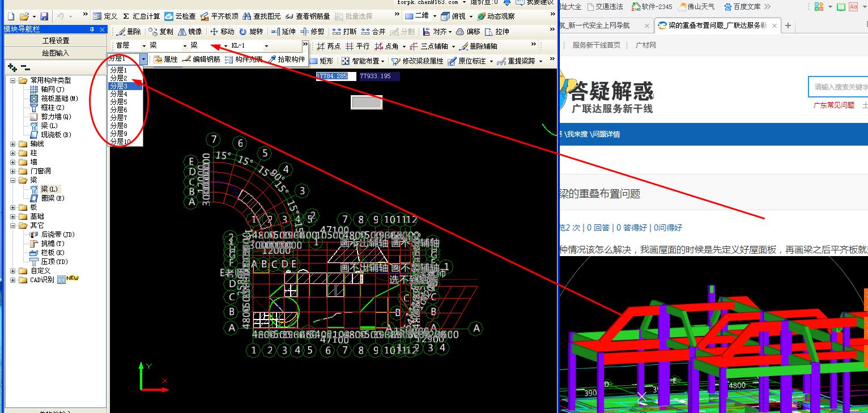Open 二维 2D view dropdown
The width and height of the screenshot is (868, 413).
click(420, 16)
